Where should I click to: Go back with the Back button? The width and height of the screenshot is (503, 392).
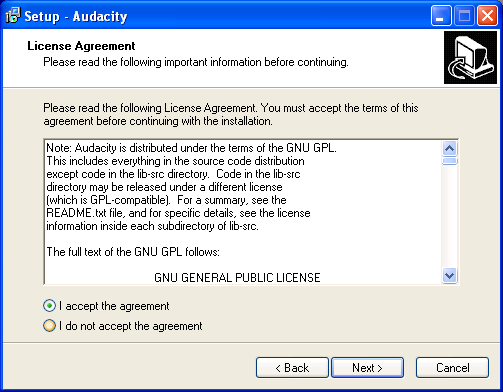[292, 368]
